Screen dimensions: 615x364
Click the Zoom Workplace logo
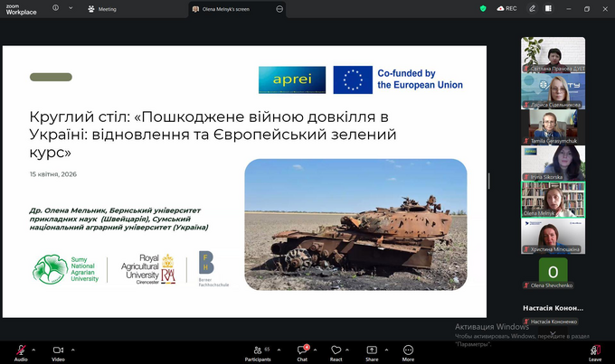pos(20,8)
